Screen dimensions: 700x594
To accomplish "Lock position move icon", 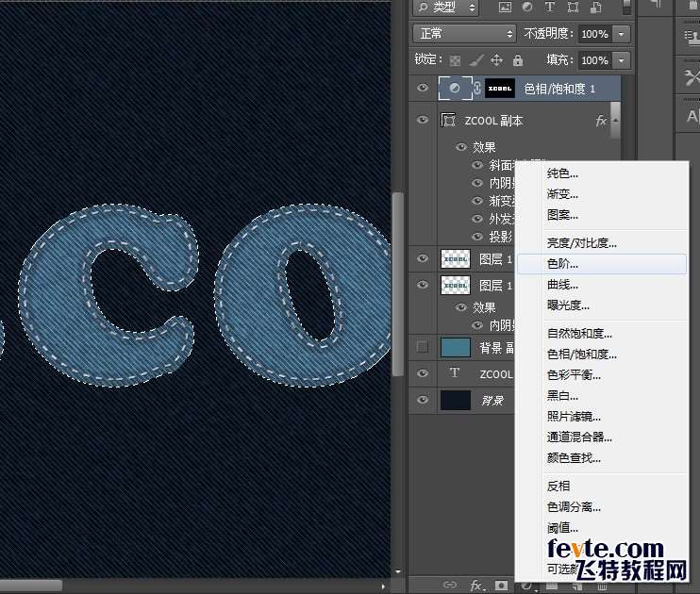I will (x=496, y=60).
